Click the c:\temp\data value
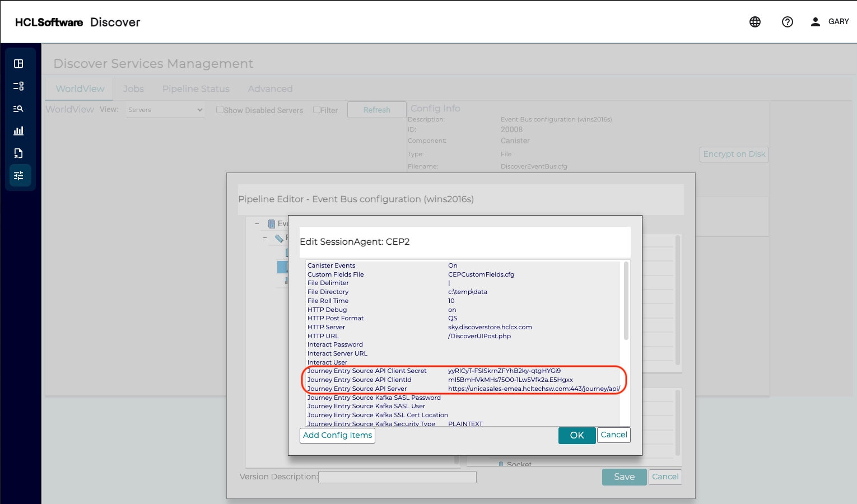This screenshot has height=504, width=857. point(468,292)
